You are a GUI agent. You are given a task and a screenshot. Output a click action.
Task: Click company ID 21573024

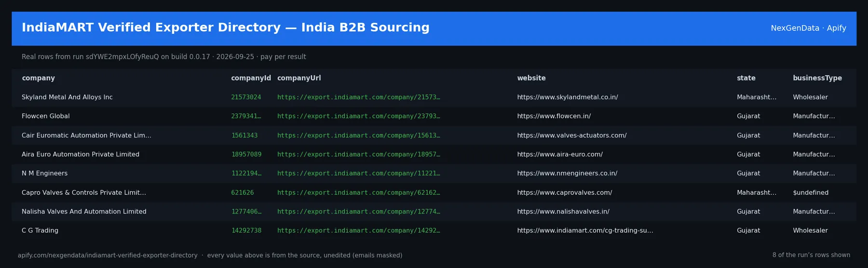click(x=246, y=97)
